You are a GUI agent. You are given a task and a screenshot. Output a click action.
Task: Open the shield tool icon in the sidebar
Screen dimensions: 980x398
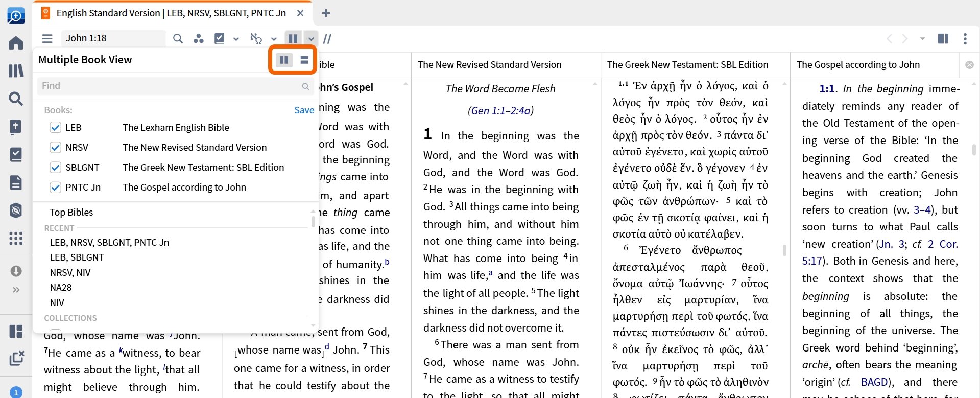tap(16, 210)
